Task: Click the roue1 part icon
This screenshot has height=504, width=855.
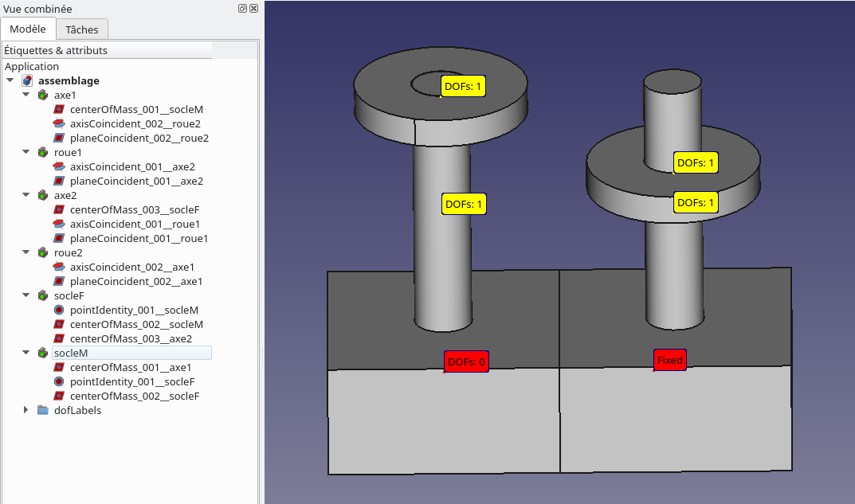Action: pos(43,153)
